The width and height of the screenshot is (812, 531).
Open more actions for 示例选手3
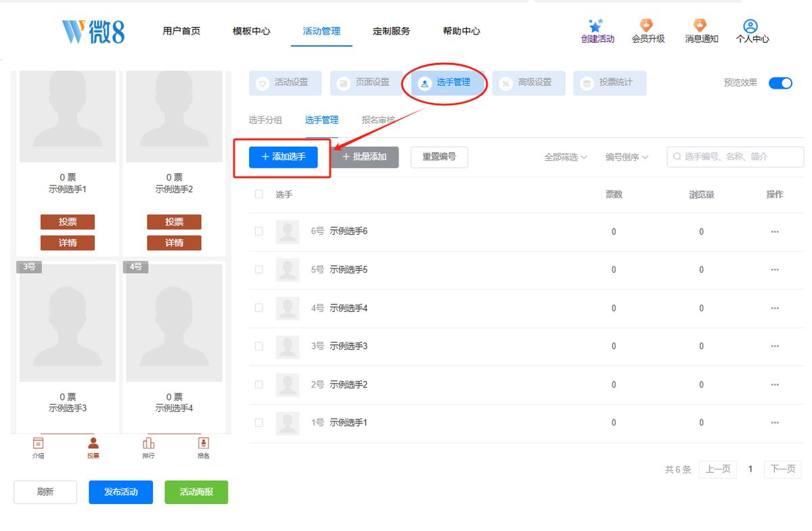[x=775, y=346]
